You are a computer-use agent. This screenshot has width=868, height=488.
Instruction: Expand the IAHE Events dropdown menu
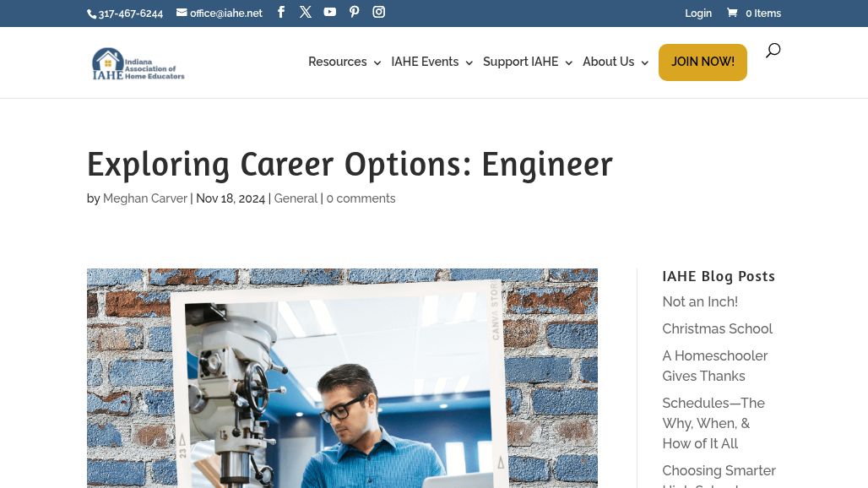tap(431, 62)
